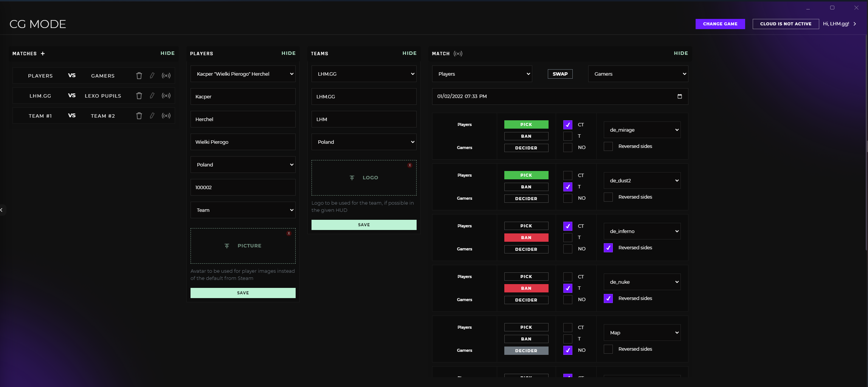868x387 pixels.
Task: Remove the team logo with red X
Action: [410, 165]
